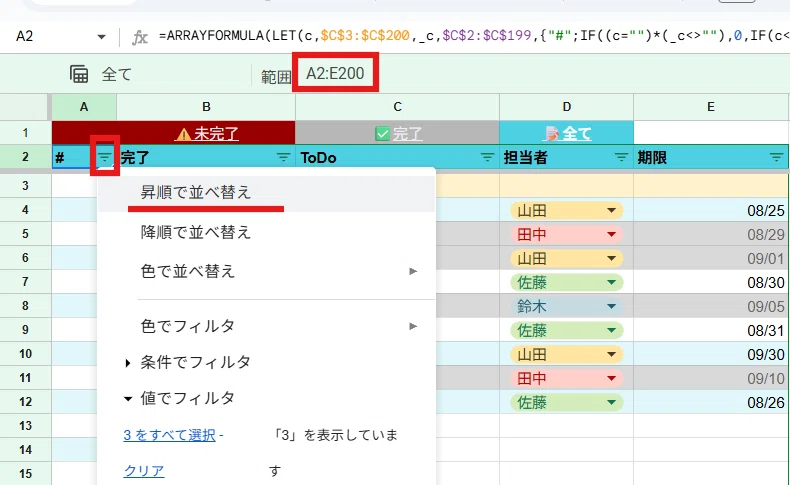Choose 降順で並べ替え from the filter menu

[x=267, y=232]
